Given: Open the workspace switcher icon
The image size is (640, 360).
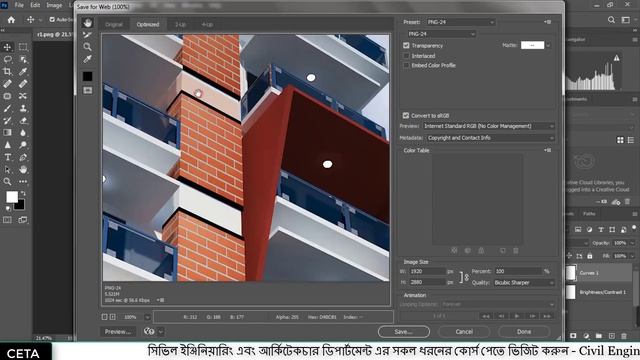Looking at the screenshot, I should pyautogui.click(x=625, y=20).
